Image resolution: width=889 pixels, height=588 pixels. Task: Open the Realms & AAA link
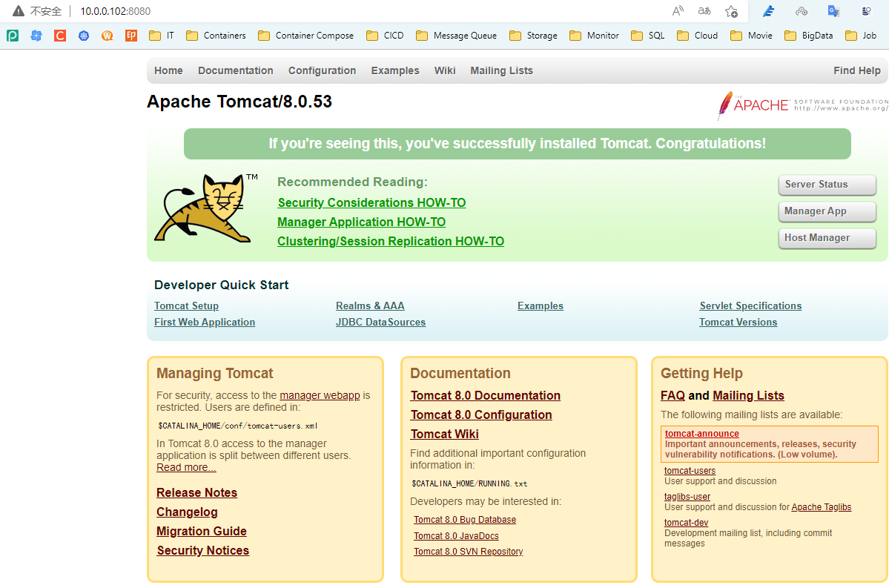(370, 306)
